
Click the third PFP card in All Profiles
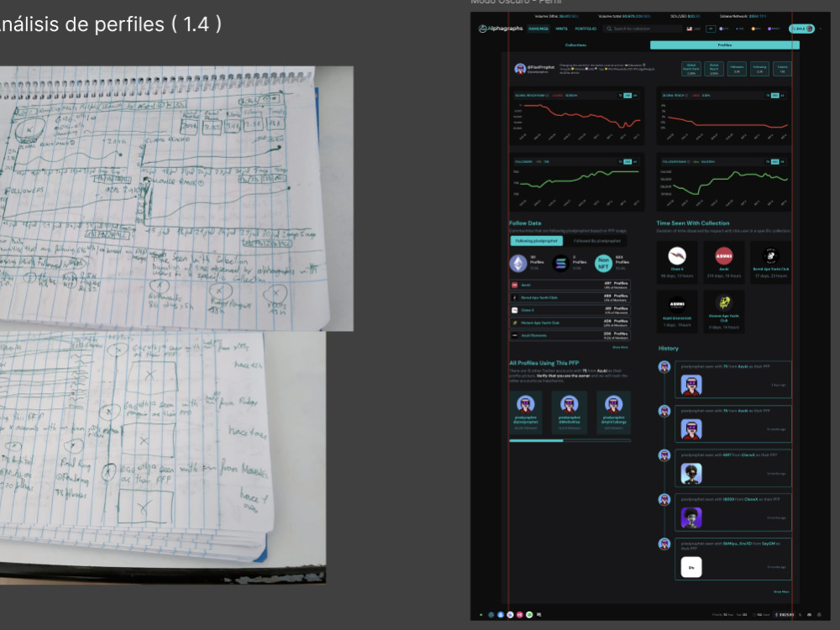(x=614, y=412)
